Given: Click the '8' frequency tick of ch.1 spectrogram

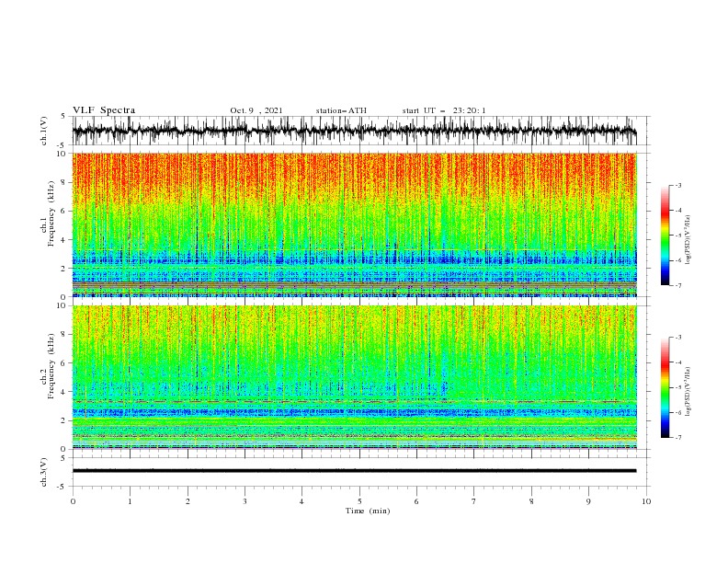Looking at the screenshot, I should [x=64, y=182].
